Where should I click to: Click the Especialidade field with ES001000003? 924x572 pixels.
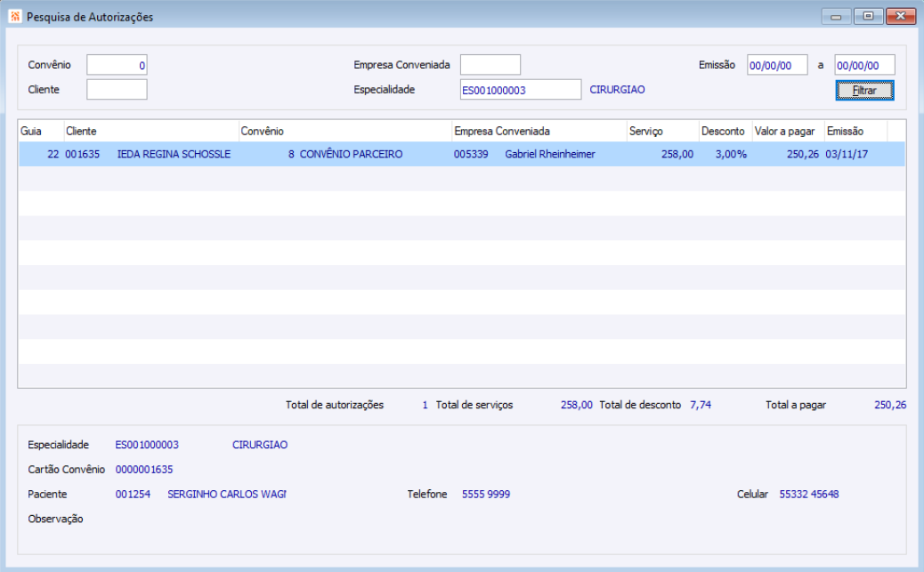click(x=521, y=90)
